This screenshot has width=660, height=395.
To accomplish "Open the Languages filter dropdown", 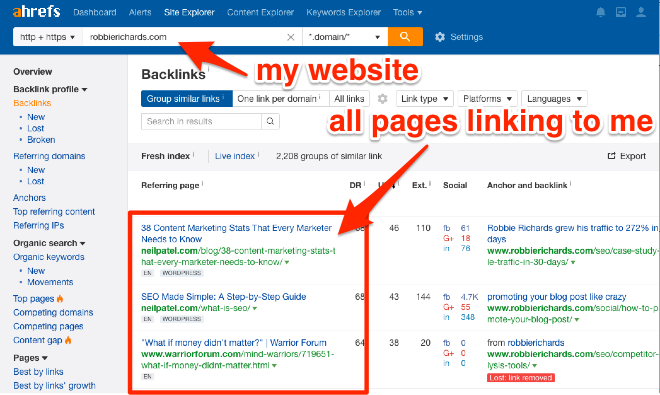I will 554,99.
